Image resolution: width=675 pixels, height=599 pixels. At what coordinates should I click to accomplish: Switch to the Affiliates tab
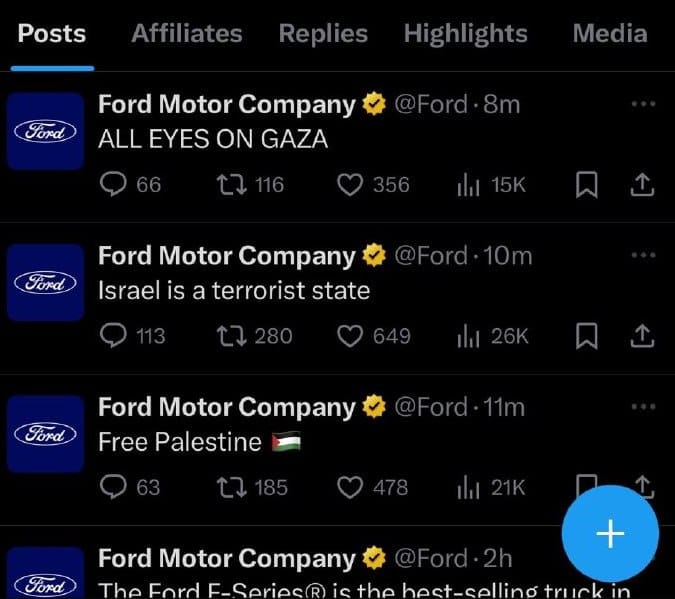[x=187, y=33]
